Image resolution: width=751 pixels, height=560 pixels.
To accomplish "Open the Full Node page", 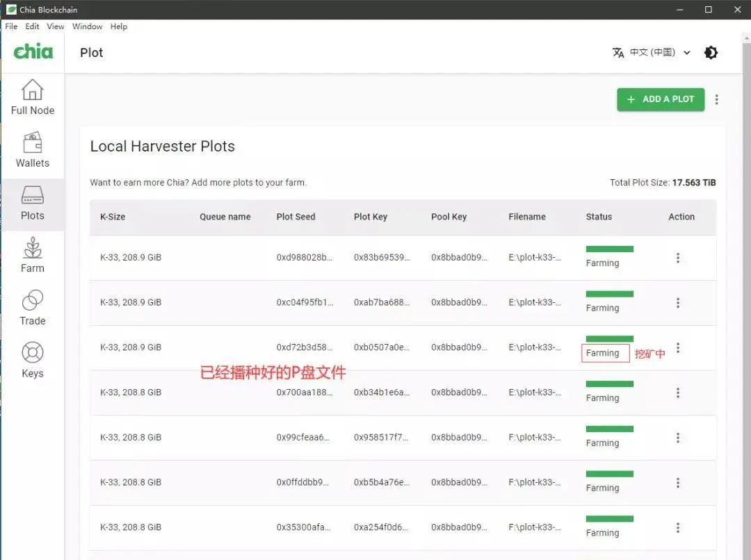I will [x=33, y=98].
